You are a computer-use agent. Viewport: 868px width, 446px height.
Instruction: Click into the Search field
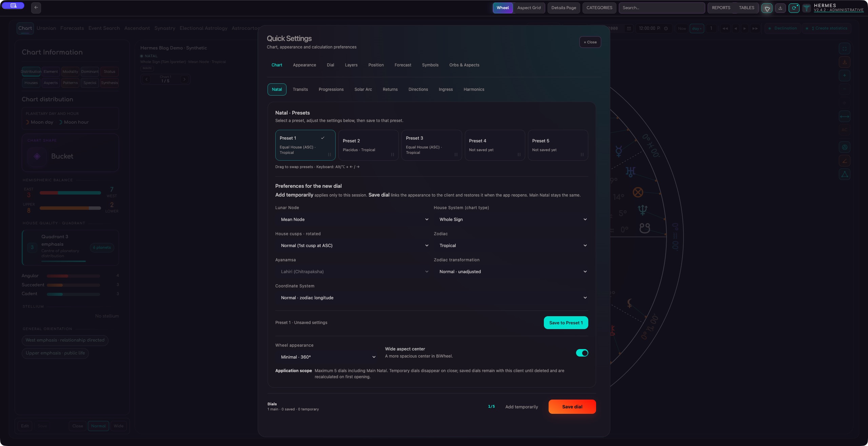[662, 8]
